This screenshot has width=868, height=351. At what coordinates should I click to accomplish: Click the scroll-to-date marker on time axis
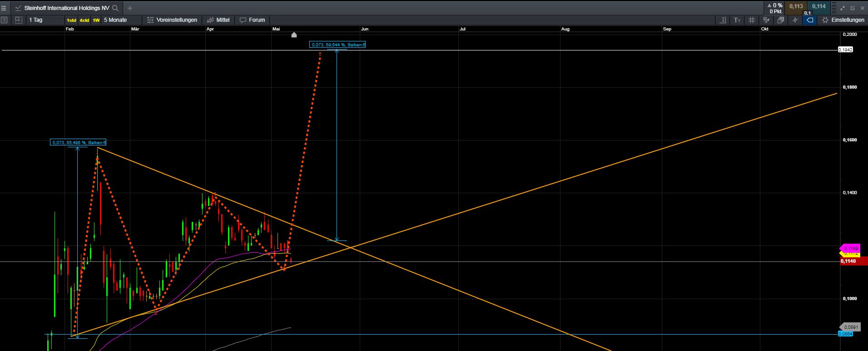pos(294,35)
